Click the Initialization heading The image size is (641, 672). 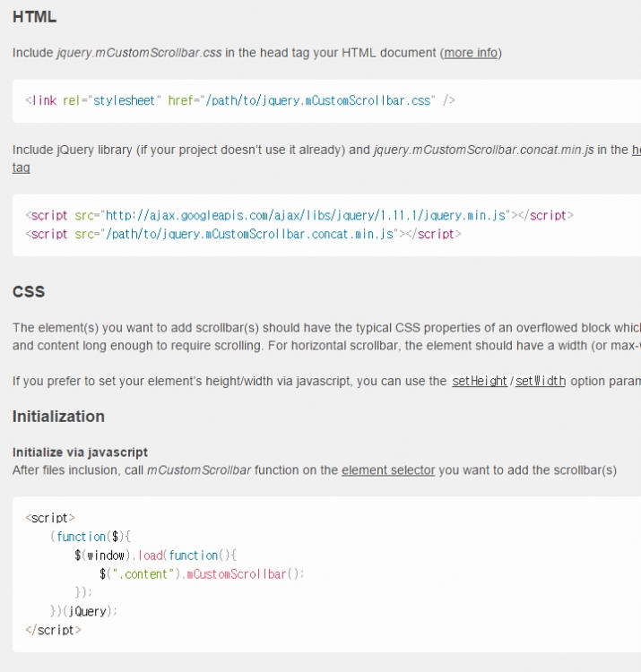[58, 417]
